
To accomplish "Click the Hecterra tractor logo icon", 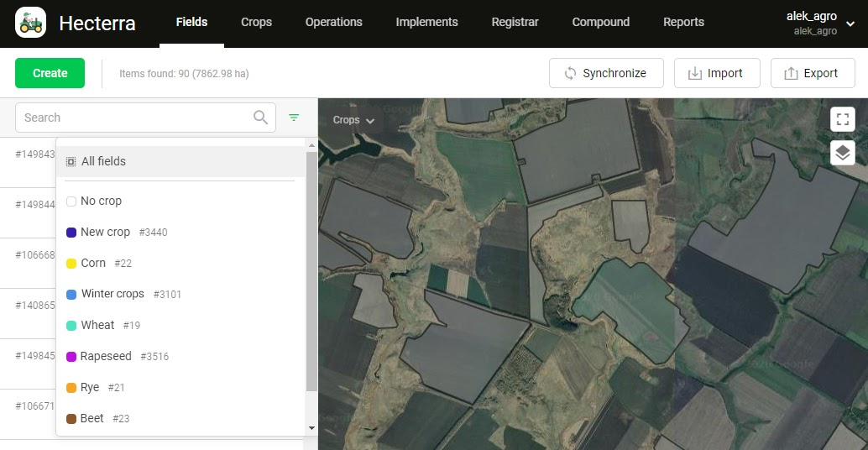I will pos(31,23).
